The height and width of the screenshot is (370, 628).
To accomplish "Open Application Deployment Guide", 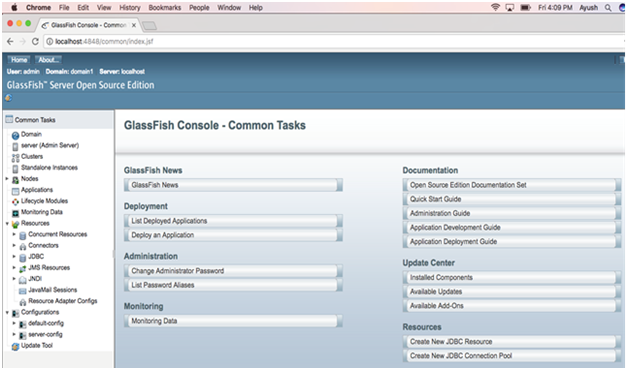I will tap(512, 241).
